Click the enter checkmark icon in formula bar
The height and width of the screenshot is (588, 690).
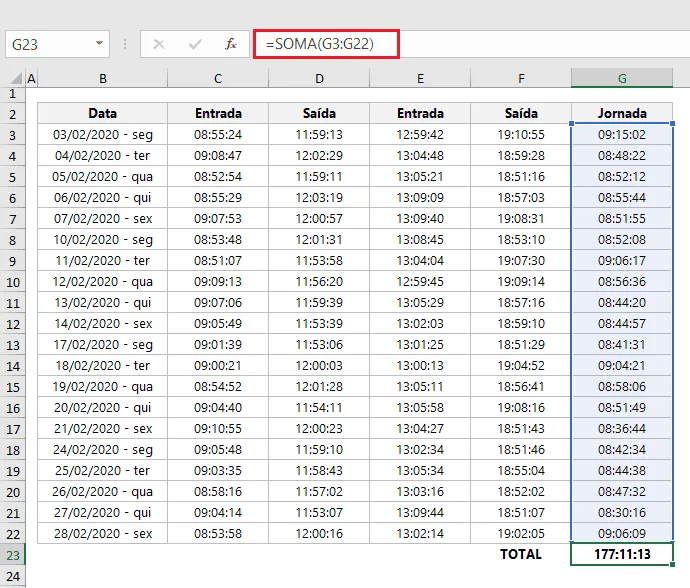(x=195, y=44)
